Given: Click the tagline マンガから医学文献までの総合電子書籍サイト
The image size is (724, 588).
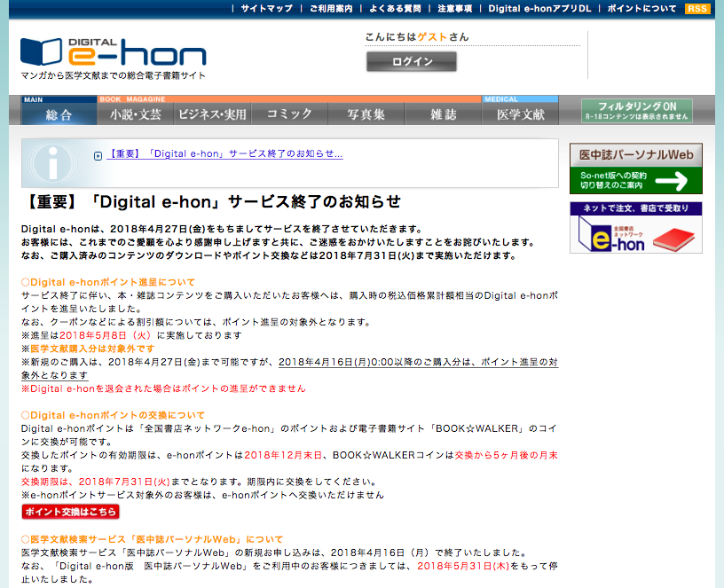Looking at the screenshot, I should pos(114,75).
